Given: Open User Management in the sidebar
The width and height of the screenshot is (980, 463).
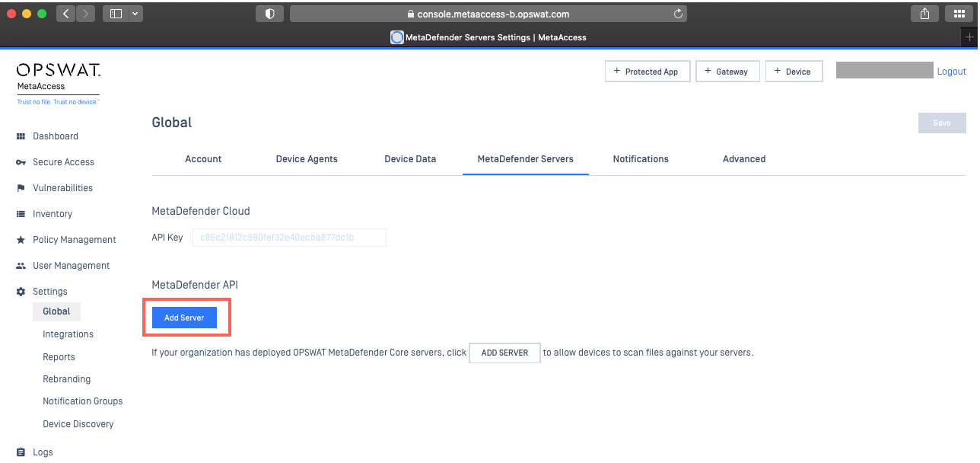Looking at the screenshot, I should point(72,266).
